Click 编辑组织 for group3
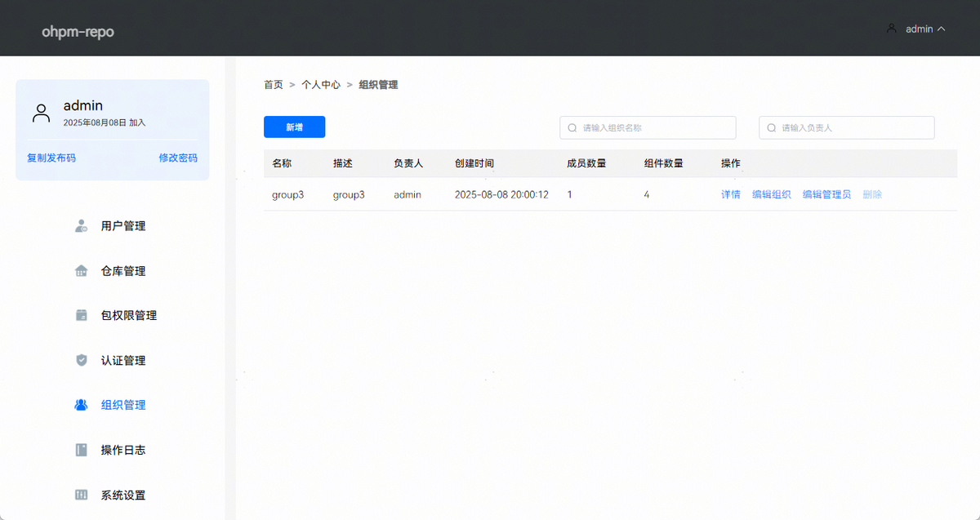 pyautogui.click(x=771, y=194)
